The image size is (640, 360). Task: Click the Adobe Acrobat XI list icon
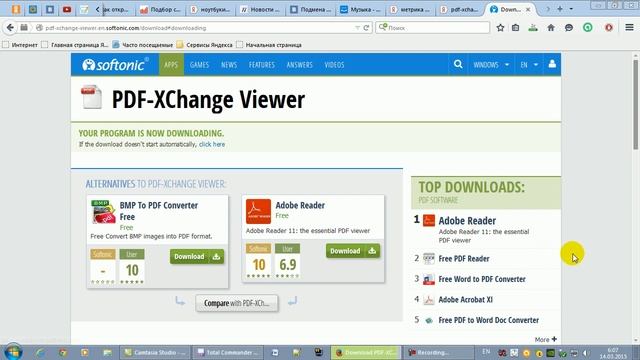(429, 300)
